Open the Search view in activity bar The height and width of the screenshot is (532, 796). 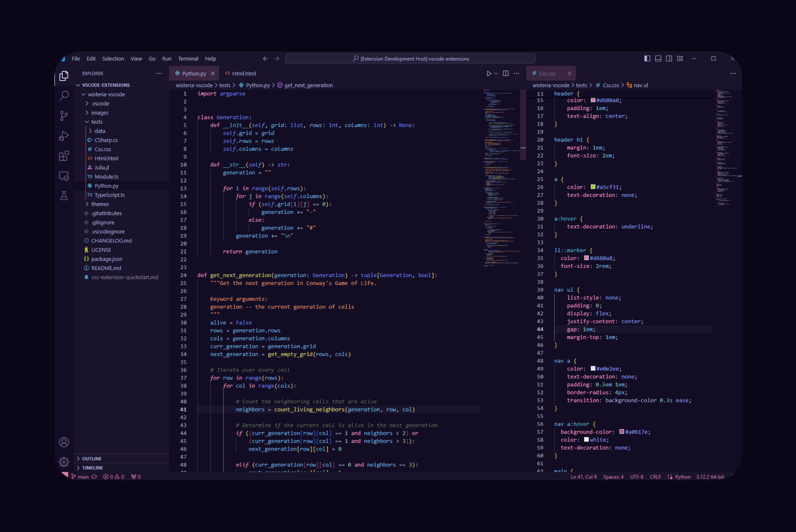64,96
